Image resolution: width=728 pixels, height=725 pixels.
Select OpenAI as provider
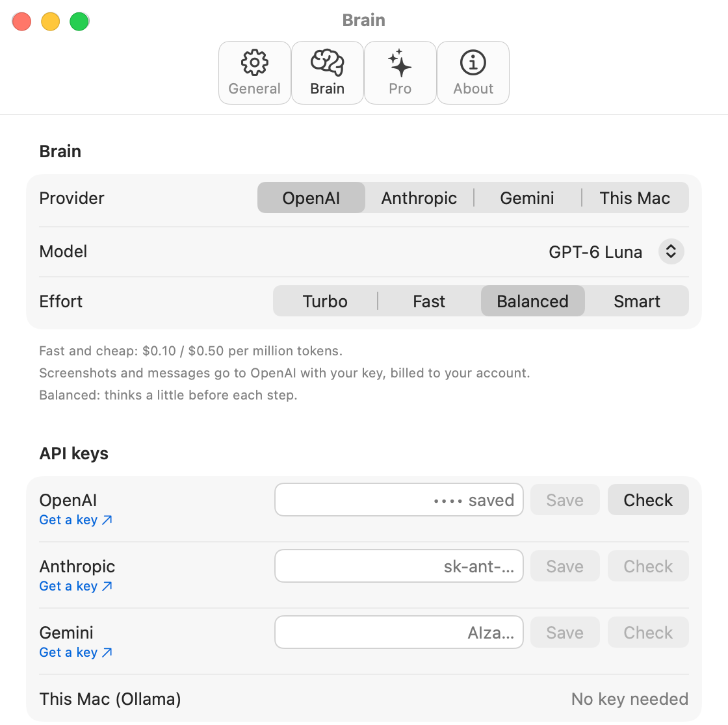pos(311,197)
